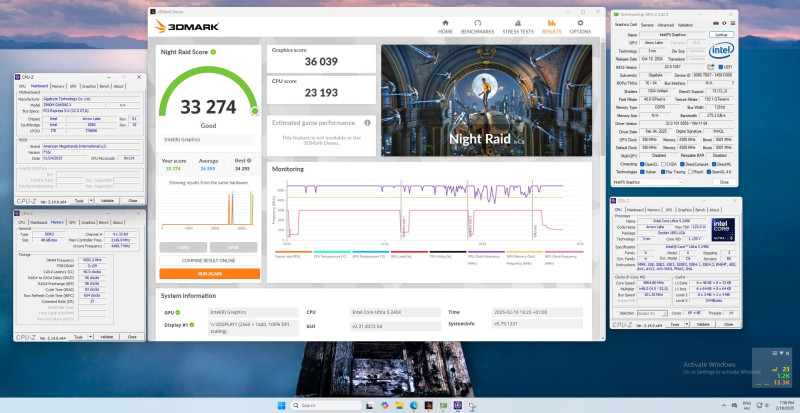The image size is (800, 413).
Task: Open Tools dropdown arrow in Memory CPU-Z
Action: (91, 337)
